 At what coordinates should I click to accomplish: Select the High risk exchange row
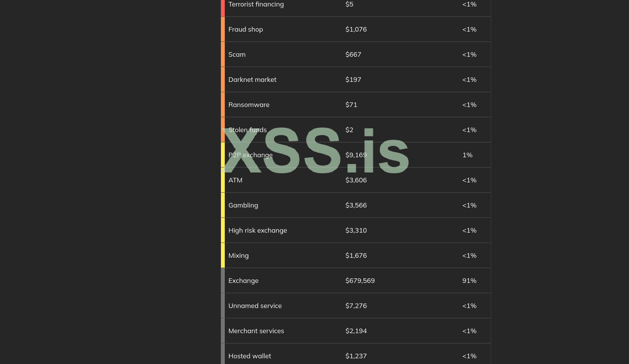click(356, 230)
